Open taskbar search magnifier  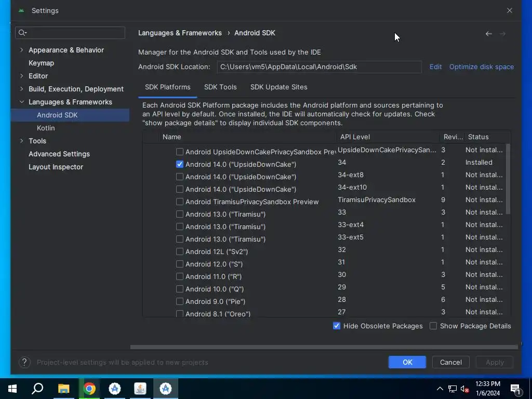coord(37,389)
